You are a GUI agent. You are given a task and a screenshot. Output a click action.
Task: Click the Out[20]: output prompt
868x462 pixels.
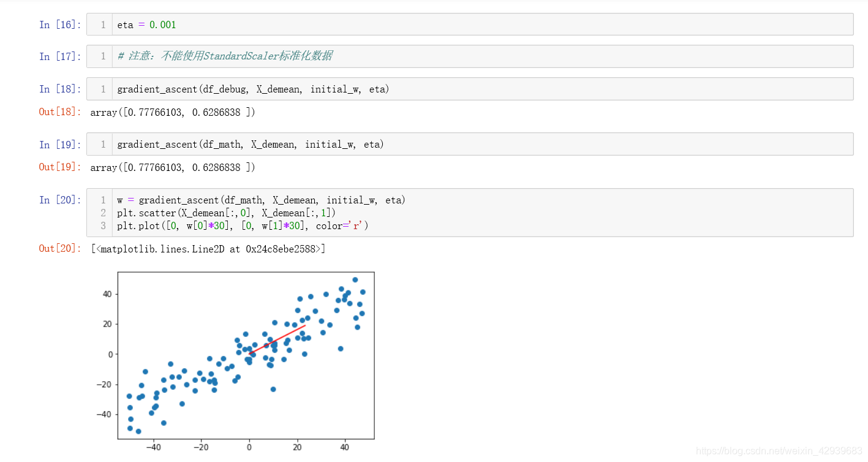[60, 248]
